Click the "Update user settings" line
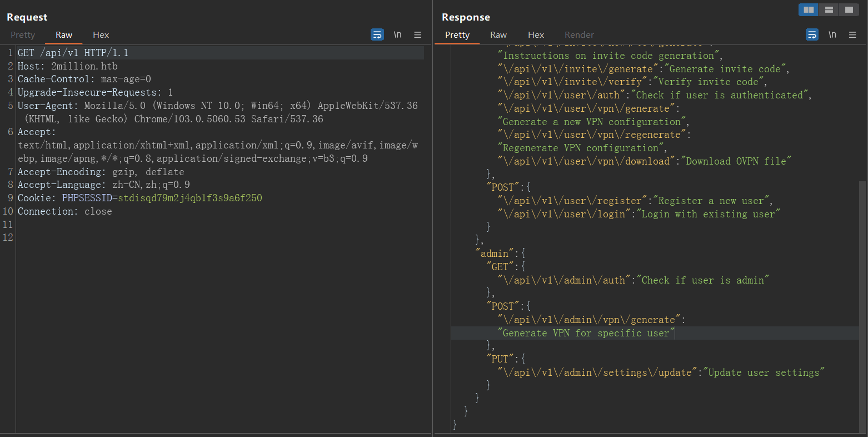 click(x=661, y=373)
